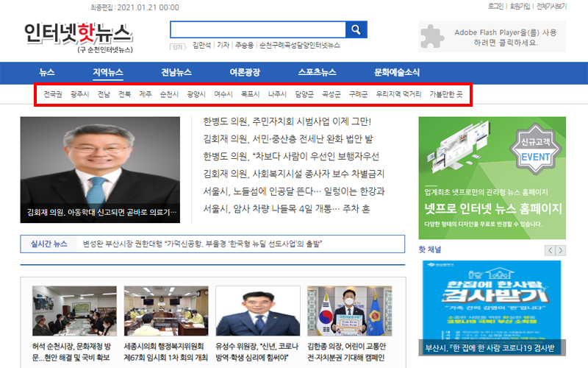Open headline 차보다 사람이 우선인 보행자우선

[x=291, y=157]
